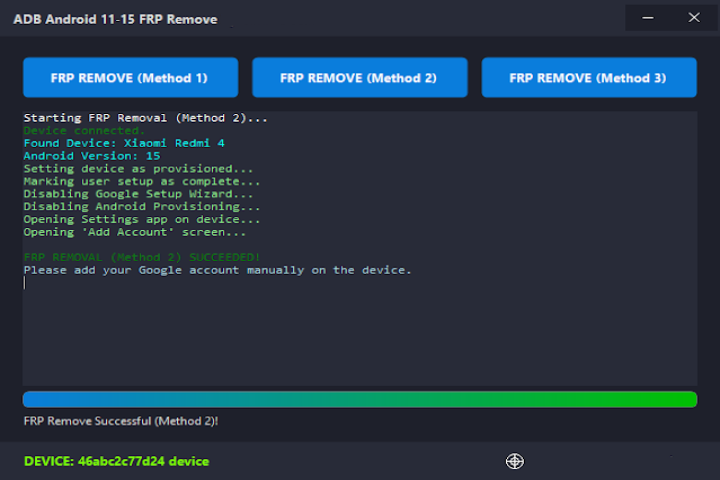Click the FRP REMOVE (Method 1) button

(x=130, y=77)
